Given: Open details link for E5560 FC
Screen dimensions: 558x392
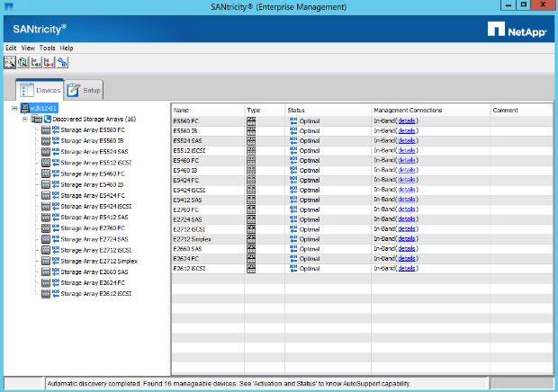Looking at the screenshot, I should coord(407,121).
